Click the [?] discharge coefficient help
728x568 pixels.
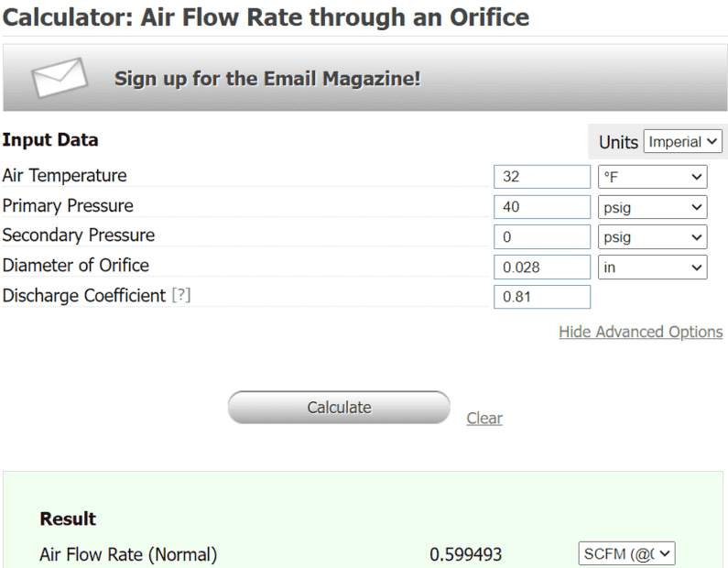pyautogui.click(x=181, y=296)
